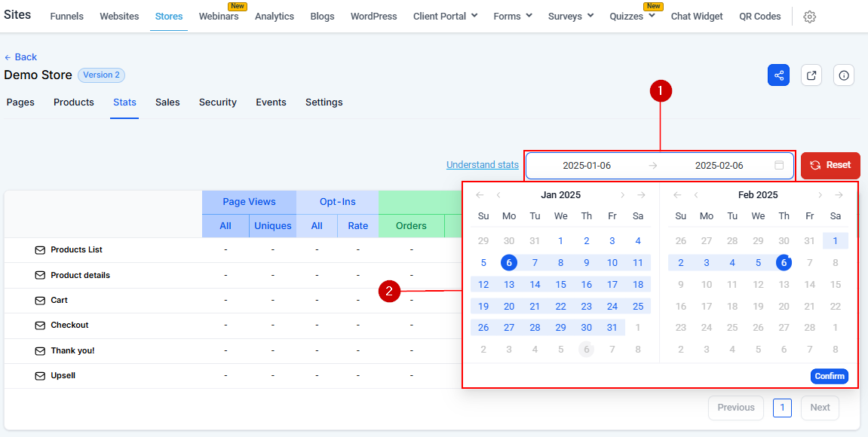
Task: Click the Previous pagination button
Action: tap(736, 408)
